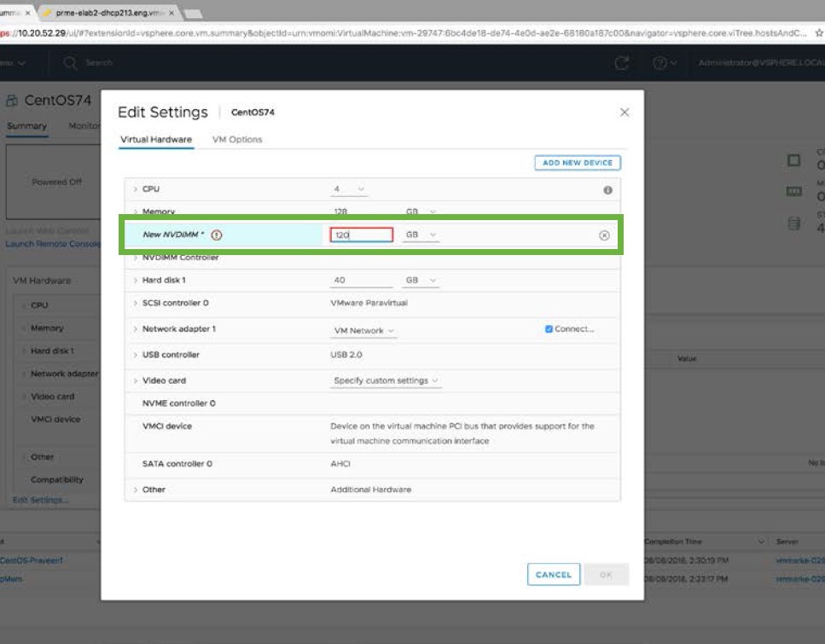Screen dimensions: 825x644
Task: Click the search magnifier icon
Action: 70,63
